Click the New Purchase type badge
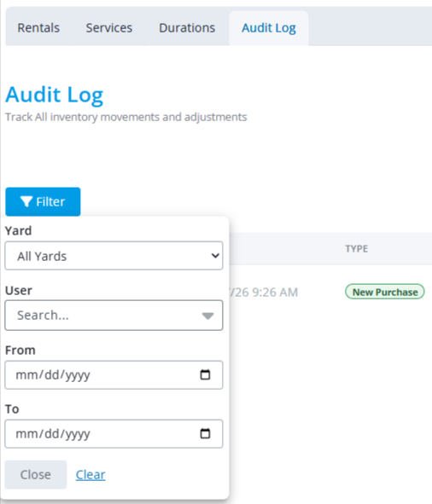Image resolution: width=432 pixels, height=504 pixels. pyautogui.click(x=385, y=292)
